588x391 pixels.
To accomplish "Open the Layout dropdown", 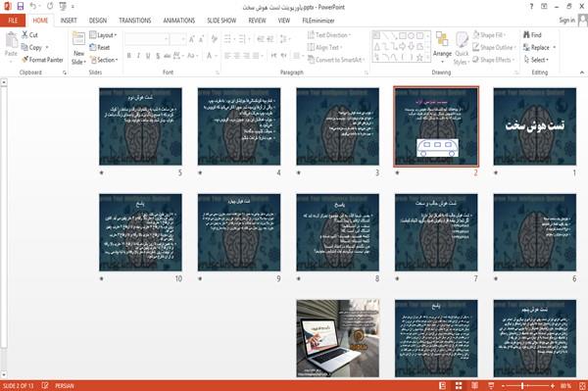I will point(104,35).
